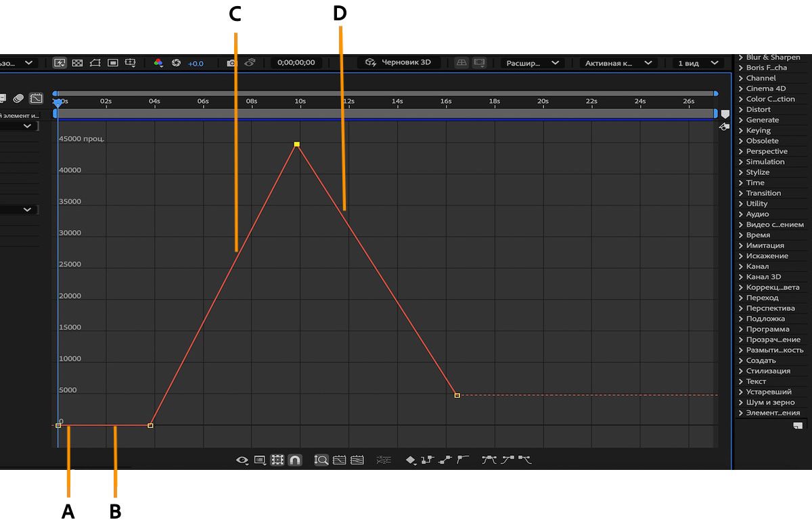The image size is (812, 524).
Task: Click the 0;00;00;00 timecode field
Action: [296, 63]
